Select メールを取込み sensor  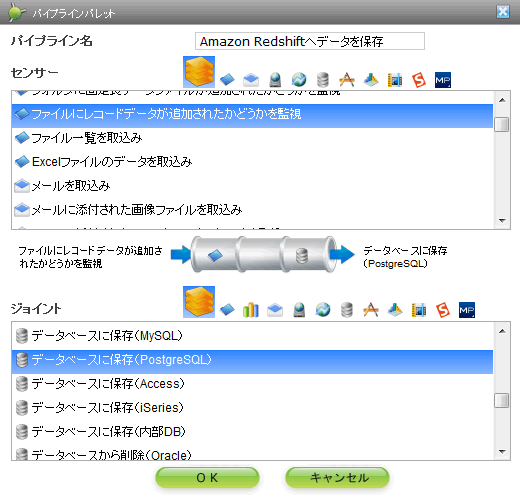tap(252, 186)
